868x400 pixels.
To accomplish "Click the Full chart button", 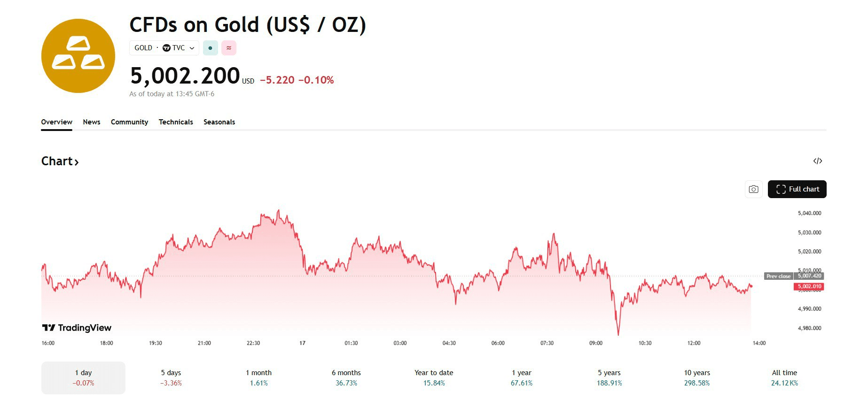I will [797, 189].
